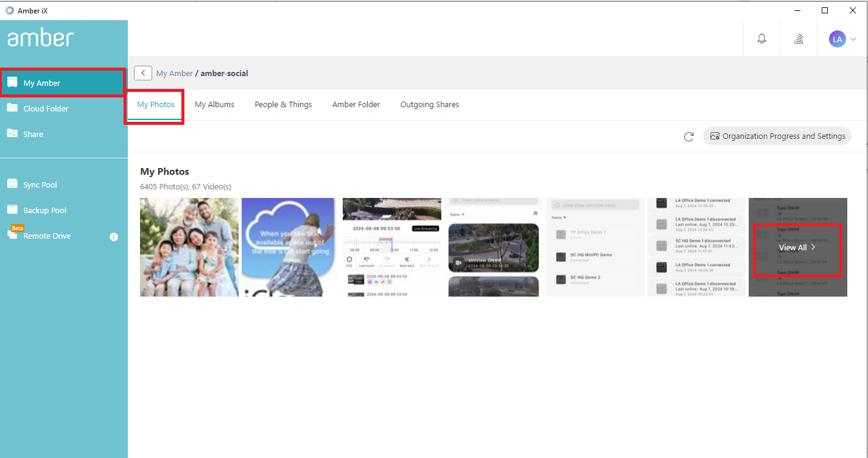Open the Uniview ONVIF camera thumbnail
The width and height of the screenshot is (868, 458).
[x=494, y=247]
